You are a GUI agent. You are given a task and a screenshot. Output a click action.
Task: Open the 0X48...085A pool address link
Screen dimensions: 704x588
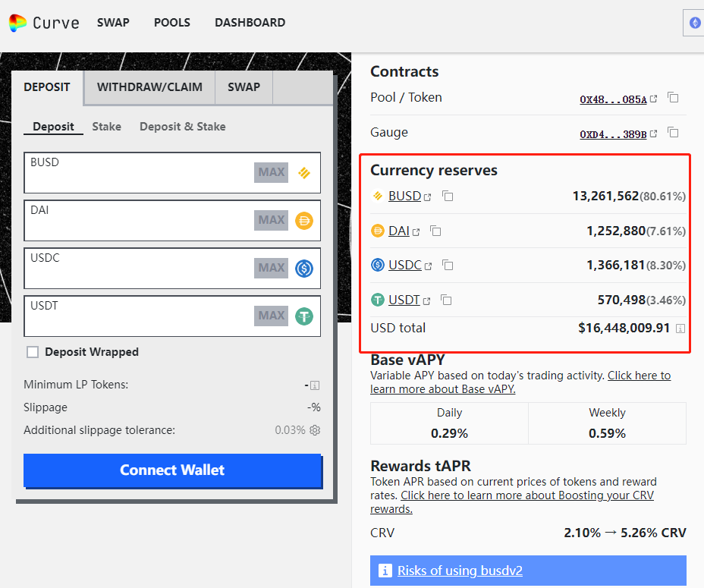point(613,99)
